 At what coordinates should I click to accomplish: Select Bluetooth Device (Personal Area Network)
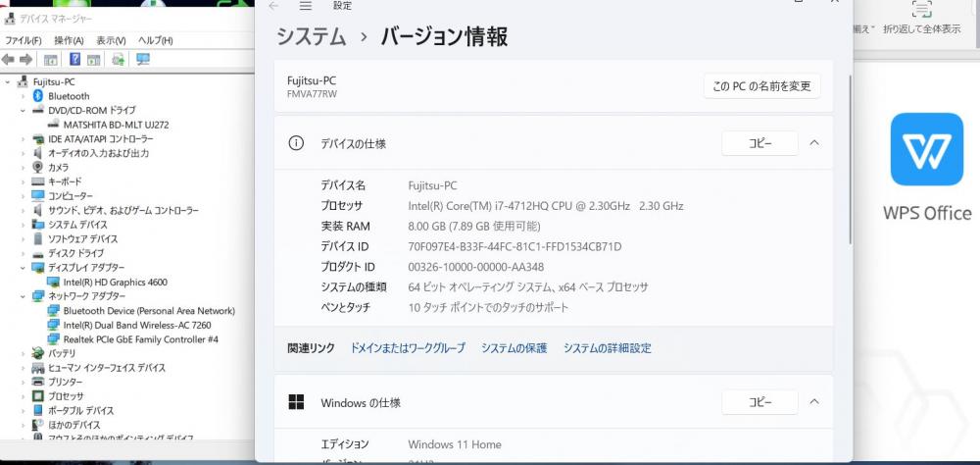coord(149,311)
